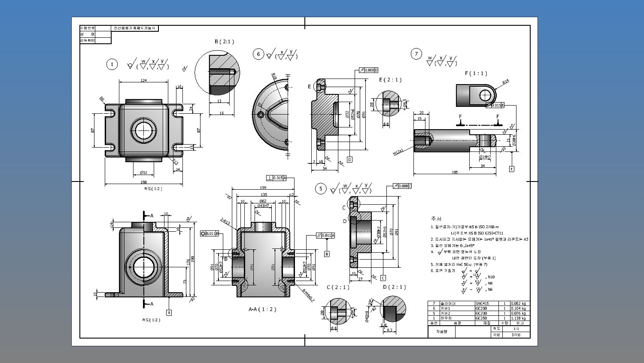
Task: Click the circled number 7 balloon
Action: point(416,54)
